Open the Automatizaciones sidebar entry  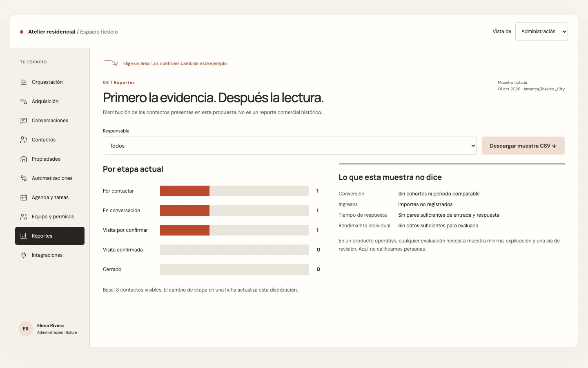[50, 178]
